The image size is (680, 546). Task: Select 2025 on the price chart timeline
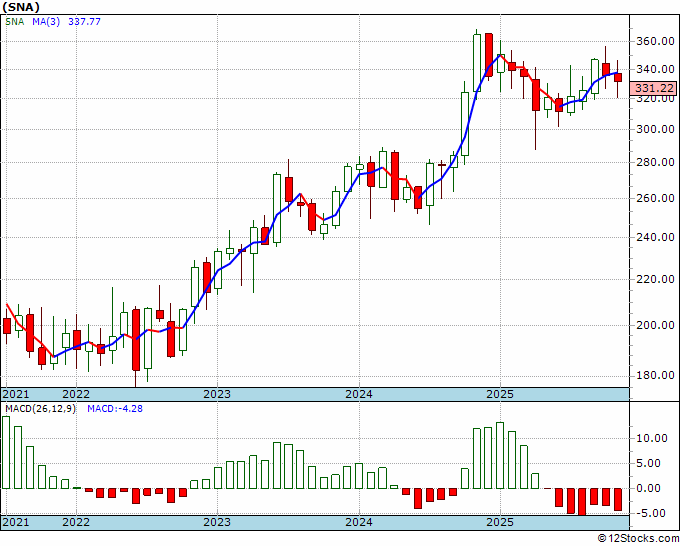pyautogui.click(x=500, y=394)
